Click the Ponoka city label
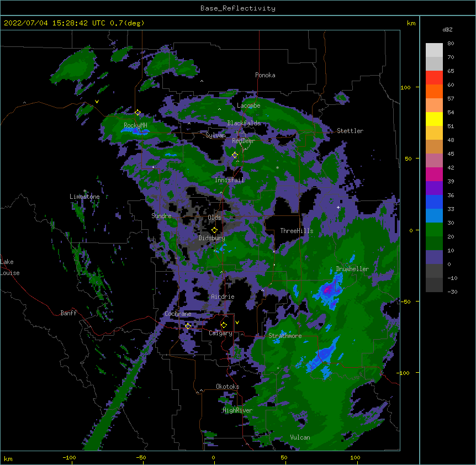This screenshot has height=465, width=476. [265, 75]
